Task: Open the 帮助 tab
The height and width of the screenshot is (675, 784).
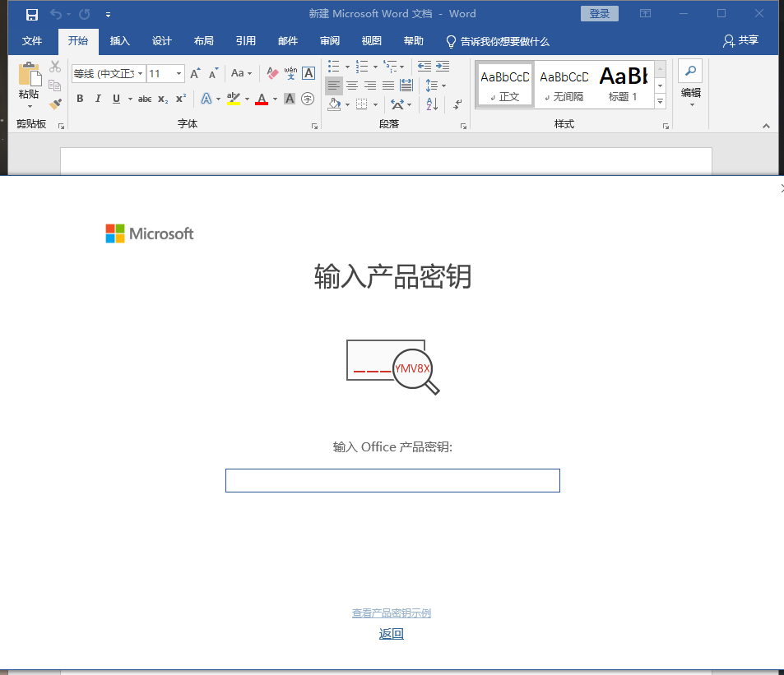Action: (414, 41)
